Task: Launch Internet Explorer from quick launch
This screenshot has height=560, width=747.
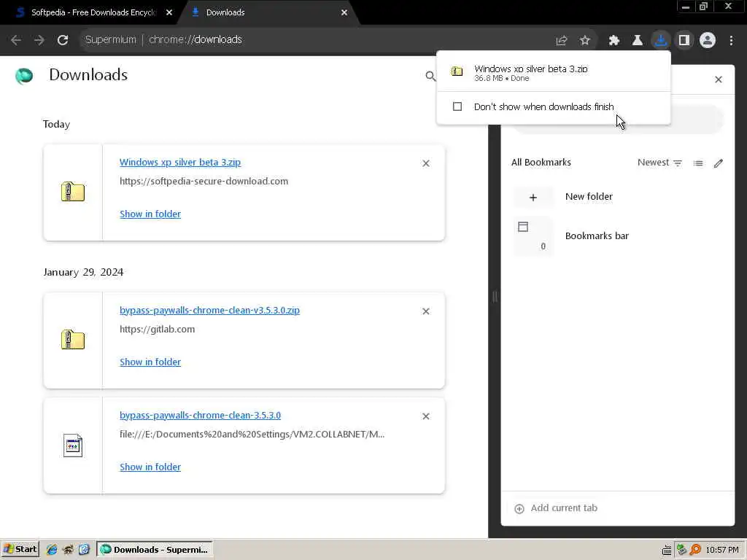Action: tap(52, 550)
